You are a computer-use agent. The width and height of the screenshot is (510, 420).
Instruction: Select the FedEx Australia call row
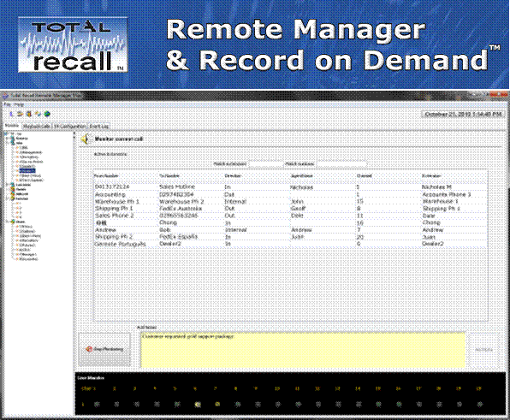point(290,209)
